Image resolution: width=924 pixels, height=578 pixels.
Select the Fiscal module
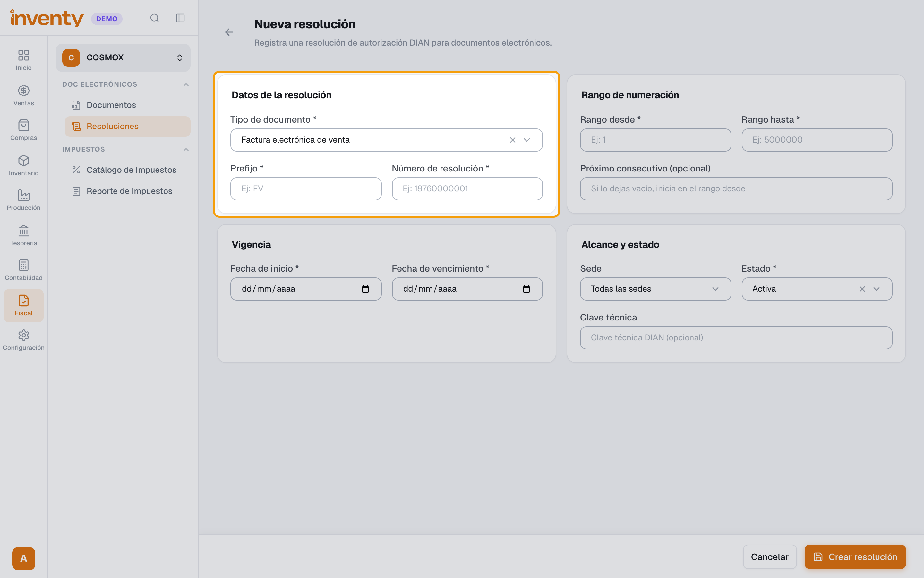coord(24,305)
